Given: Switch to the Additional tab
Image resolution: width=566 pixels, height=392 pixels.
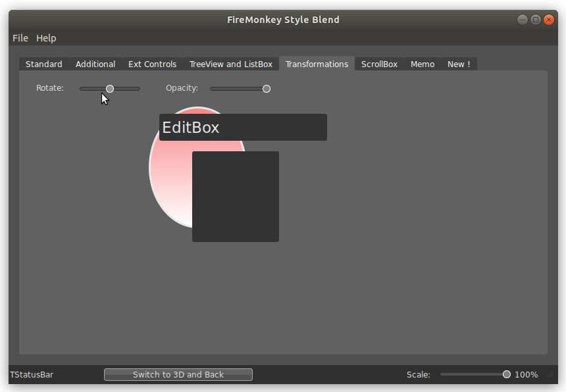Looking at the screenshot, I should [95, 64].
